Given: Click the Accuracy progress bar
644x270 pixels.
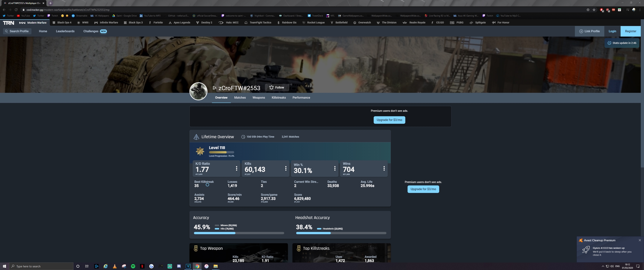Looking at the screenshot, I should coord(239,233).
